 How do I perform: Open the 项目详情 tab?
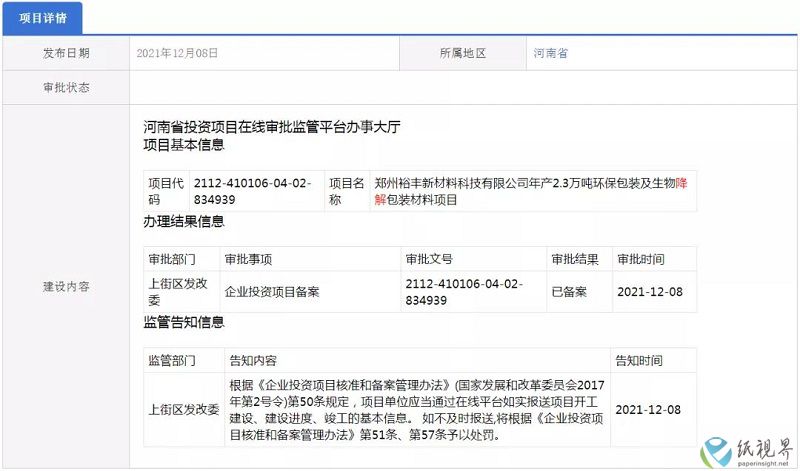point(42,18)
